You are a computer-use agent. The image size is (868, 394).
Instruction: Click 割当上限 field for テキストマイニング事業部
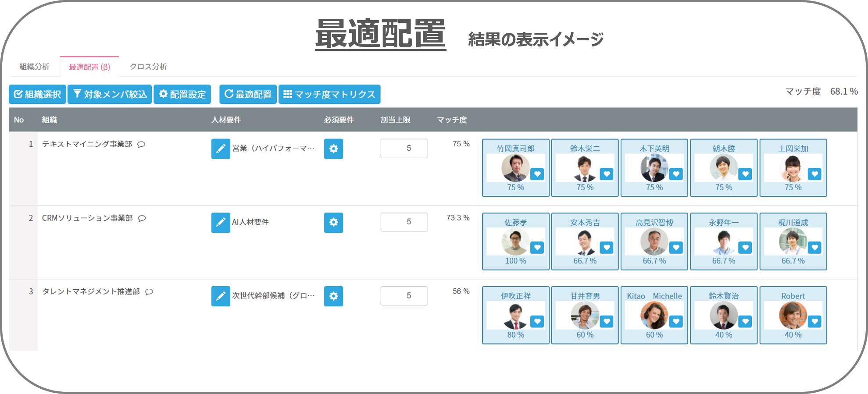[x=404, y=149]
